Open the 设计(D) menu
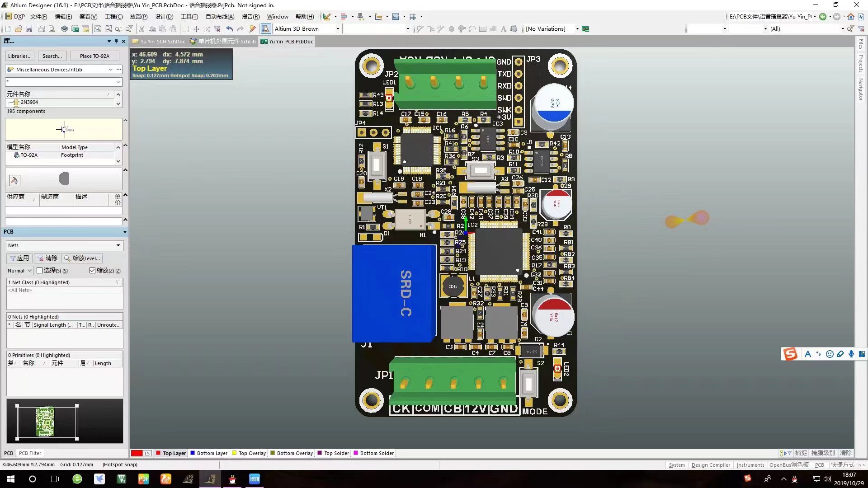The width and height of the screenshot is (868, 488). coord(164,17)
